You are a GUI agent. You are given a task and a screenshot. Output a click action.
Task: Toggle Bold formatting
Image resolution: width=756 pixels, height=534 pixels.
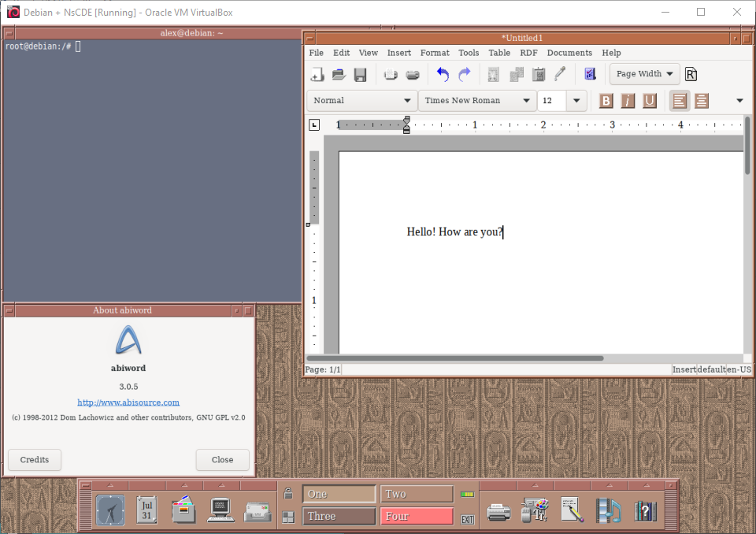click(x=606, y=101)
